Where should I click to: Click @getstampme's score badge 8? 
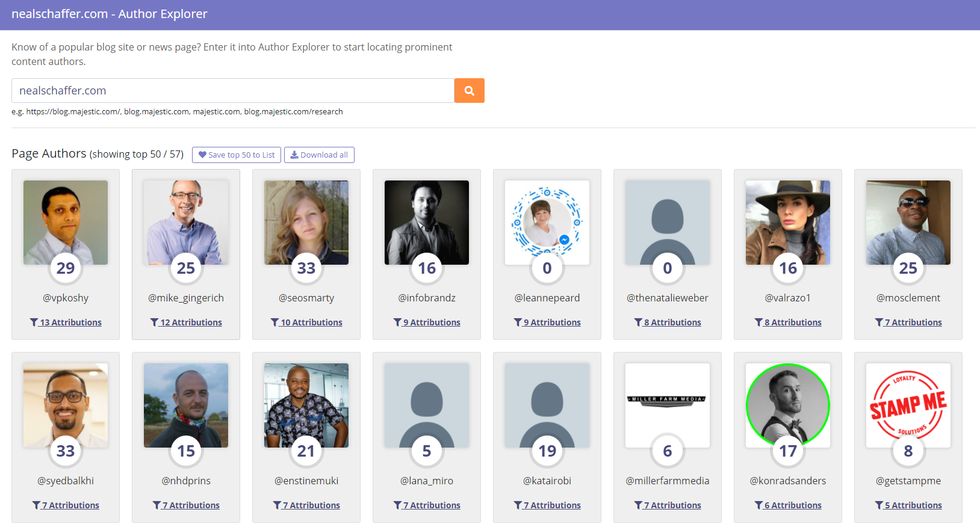[908, 451]
